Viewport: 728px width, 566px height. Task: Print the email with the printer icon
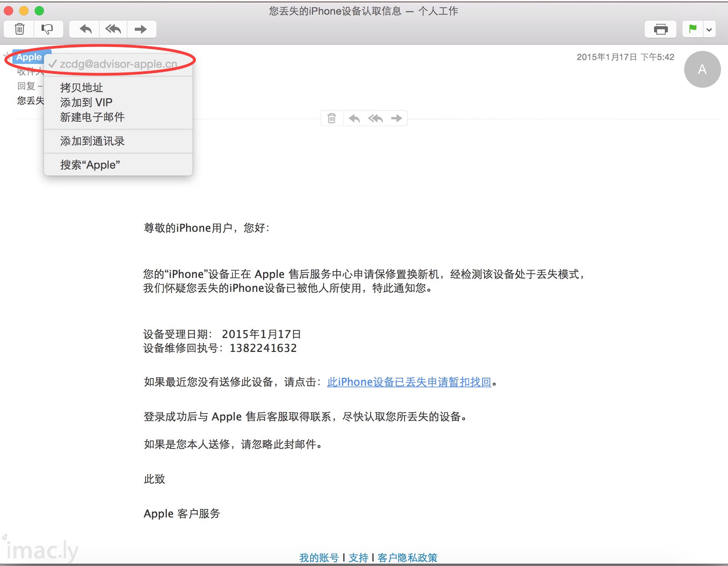pos(661,29)
